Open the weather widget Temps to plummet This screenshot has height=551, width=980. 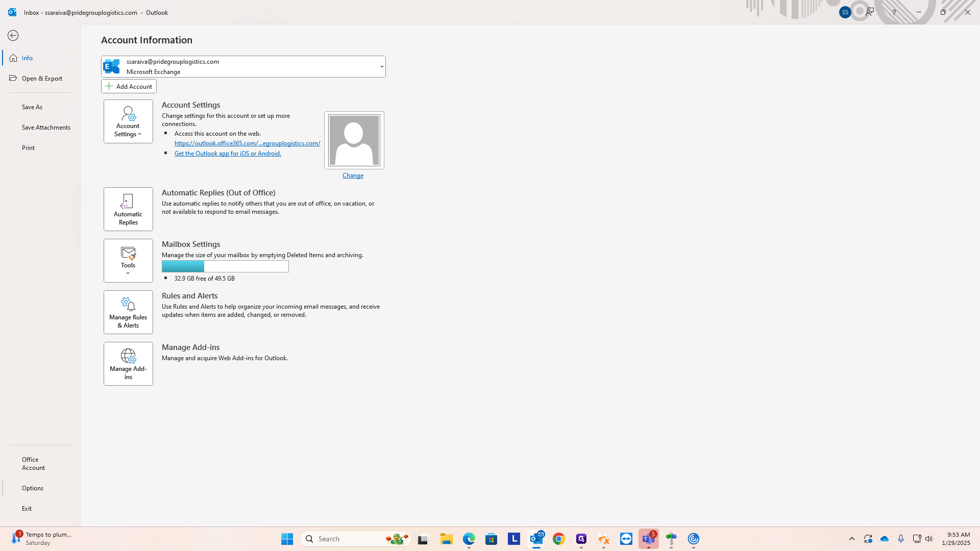point(42,539)
